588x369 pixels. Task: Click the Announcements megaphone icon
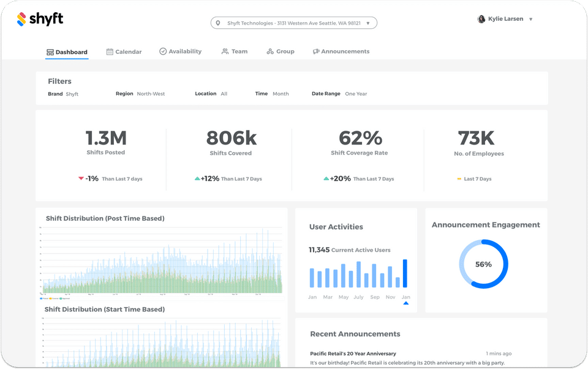click(x=316, y=51)
